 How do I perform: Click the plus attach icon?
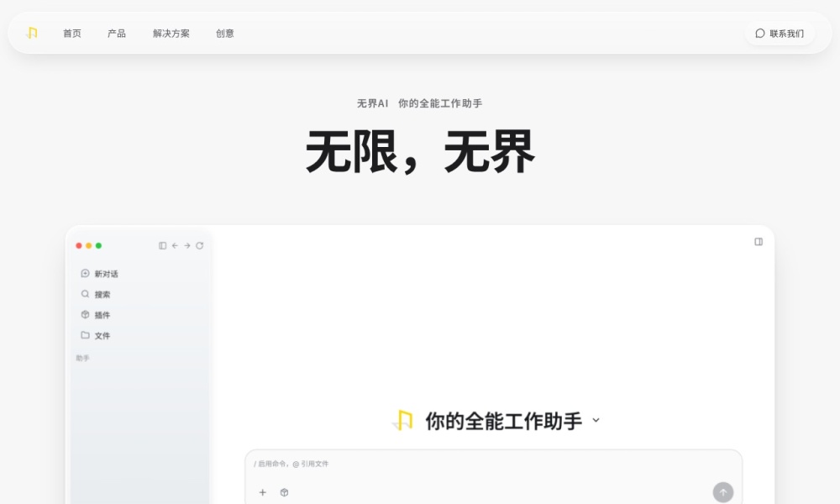click(262, 492)
